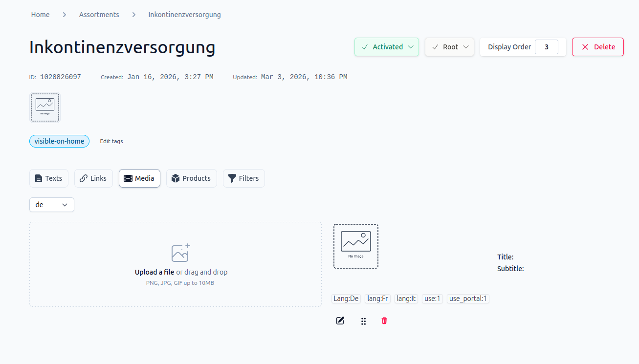Viewport: 639px width, 364px height.
Task: Click the use:1 tag
Action: click(x=432, y=299)
